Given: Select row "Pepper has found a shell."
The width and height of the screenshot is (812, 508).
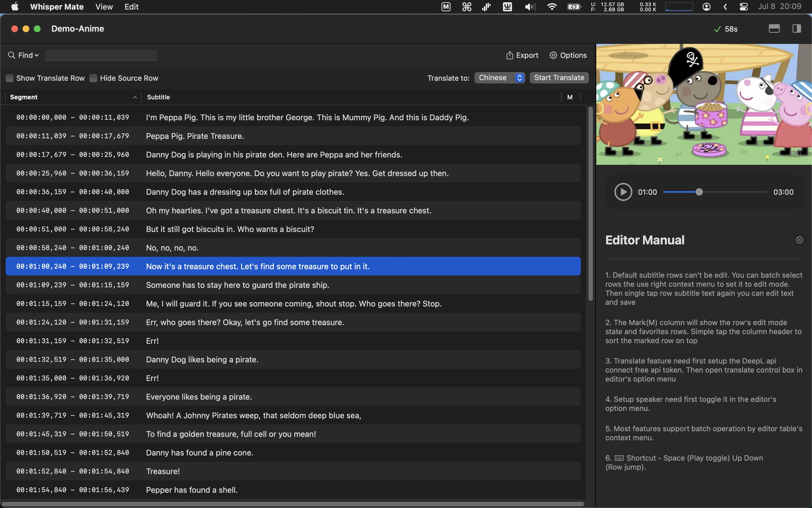Looking at the screenshot, I should tap(293, 490).
